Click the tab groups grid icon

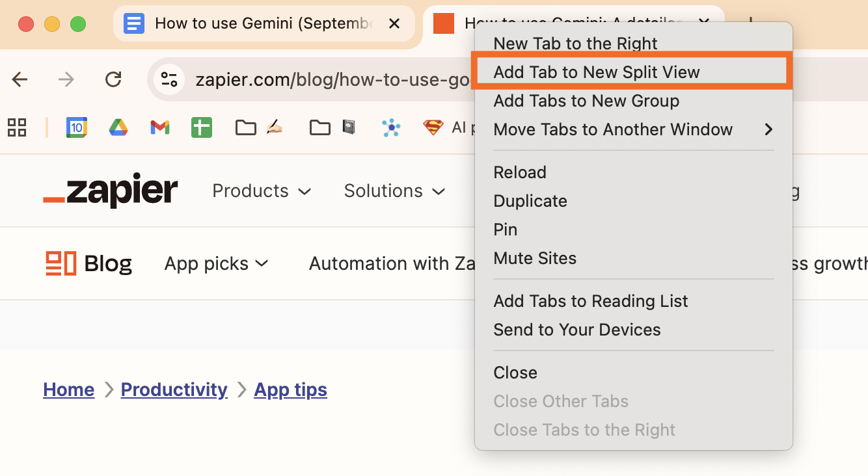click(x=17, y=127)
